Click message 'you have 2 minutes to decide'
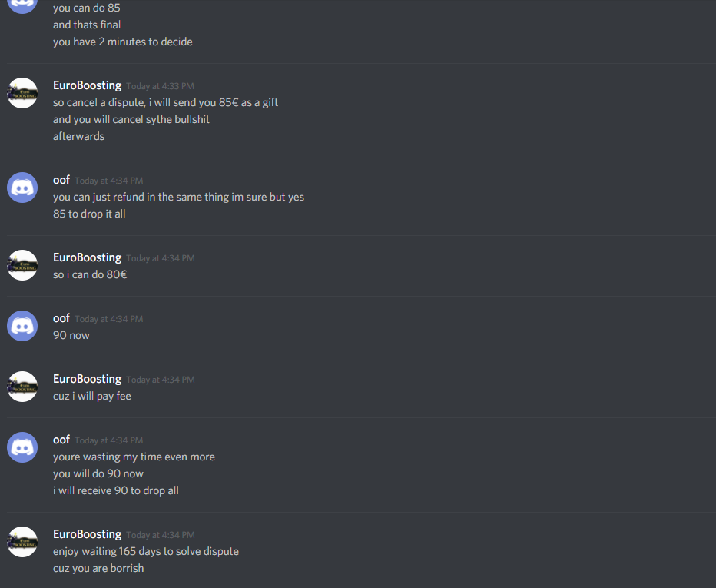The width and height of the screenshot is (716, 588). (x=123, y=42)
